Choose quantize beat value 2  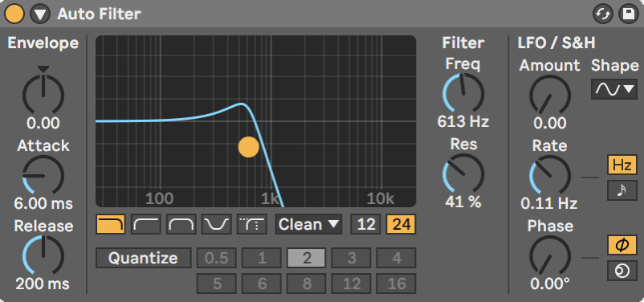[x=307, y=258]
